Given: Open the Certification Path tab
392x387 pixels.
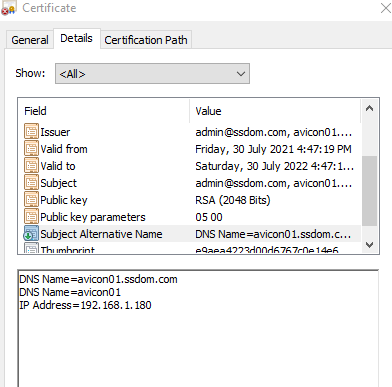Looking at the screenshot, I should pyautogui.click(x=146, y=40).
